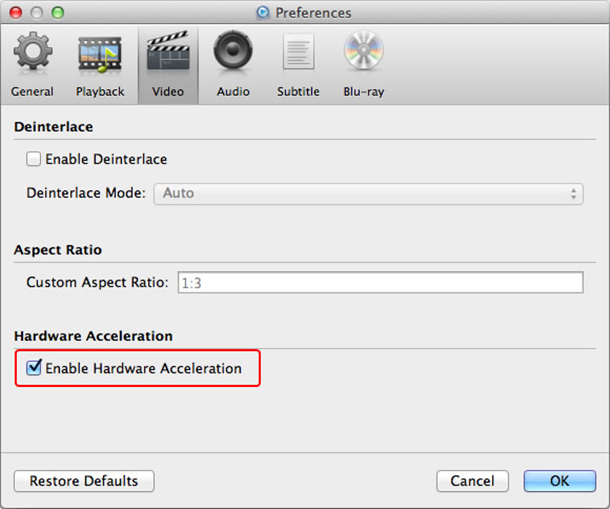The height and width of the screenshot is (509, 610).
Task: Click the General tab label
Action: coord(32,92)
